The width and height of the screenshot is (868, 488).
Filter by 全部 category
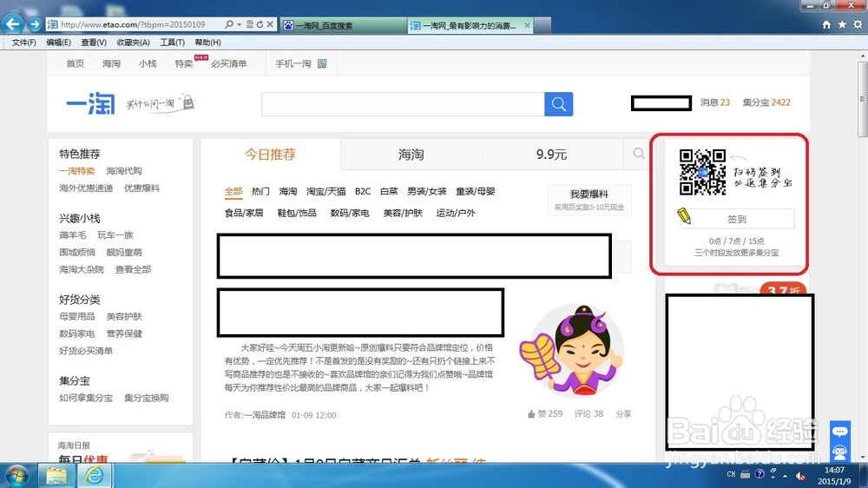pos(233,191)
